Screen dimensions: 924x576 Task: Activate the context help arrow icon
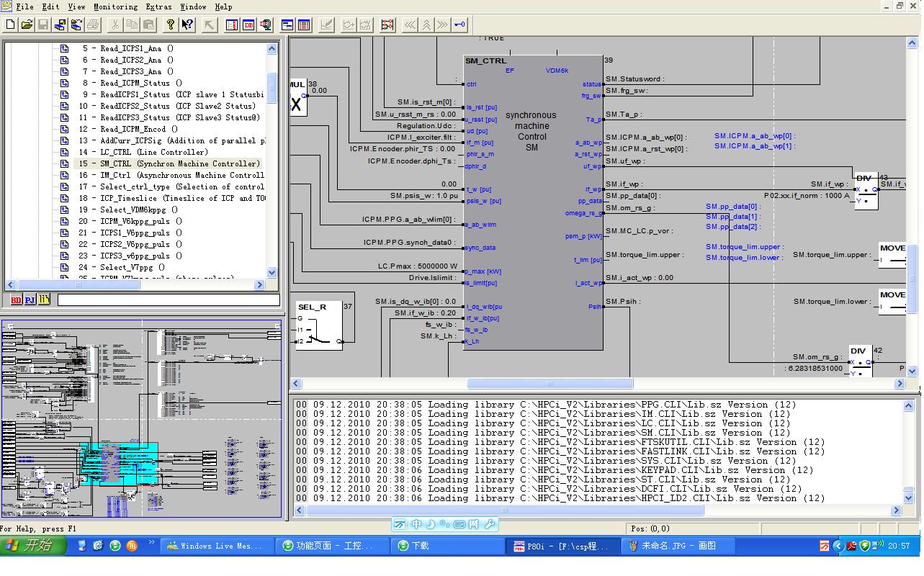point(187,24)
